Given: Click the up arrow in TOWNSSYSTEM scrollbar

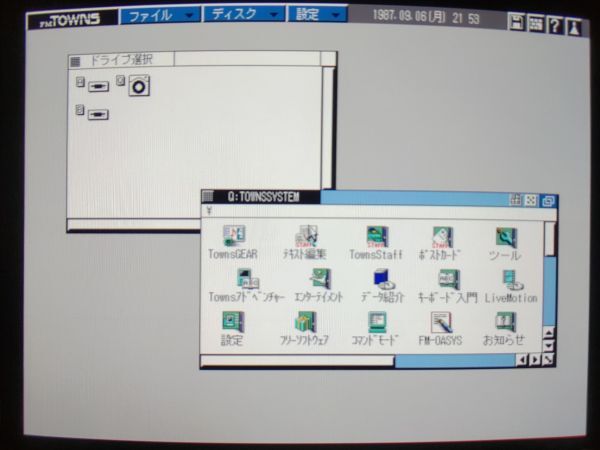Looking at the screenshot, I should click(x=549, y=332).
